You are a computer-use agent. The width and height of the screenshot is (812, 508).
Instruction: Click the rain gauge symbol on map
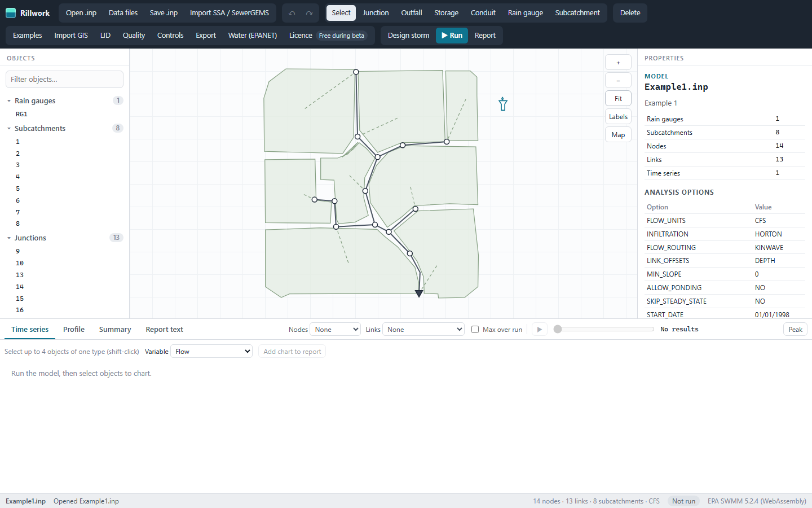click(x=503, y=104)
